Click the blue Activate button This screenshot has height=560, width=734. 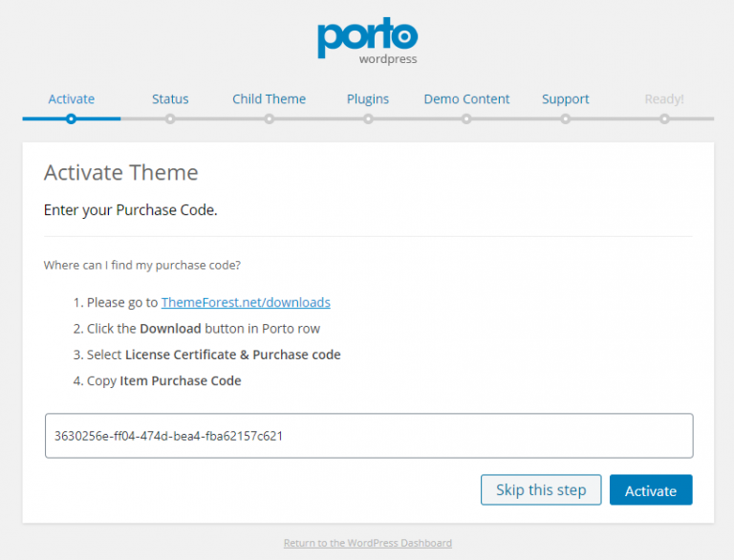coord(651,490)
